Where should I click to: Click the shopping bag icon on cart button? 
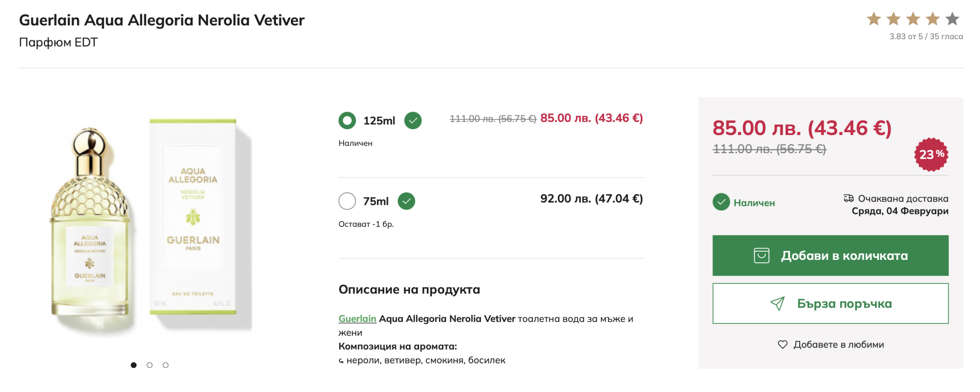761,256
